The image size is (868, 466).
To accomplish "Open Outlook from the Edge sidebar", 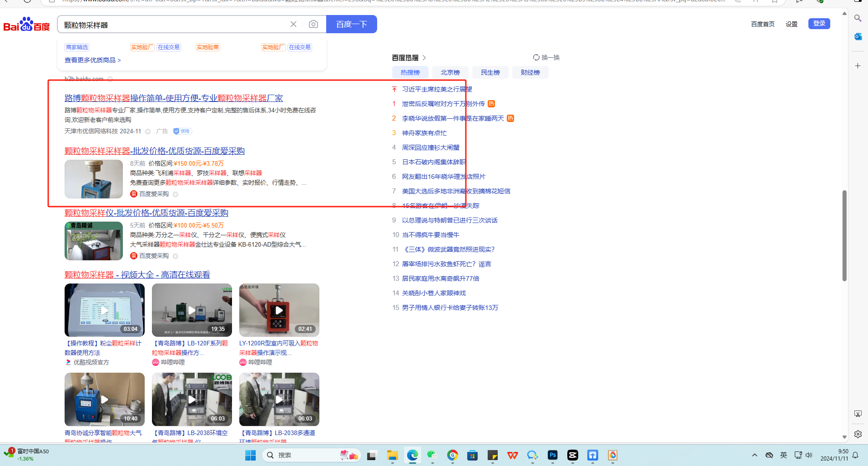I will pyautogui.click(x=858, y=37).
